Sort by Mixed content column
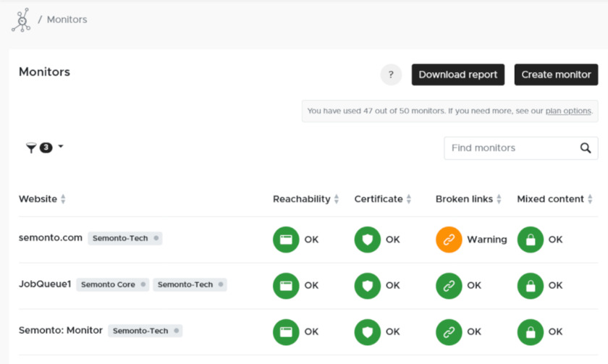The image size is (608, 364). (x=555, y=199)
